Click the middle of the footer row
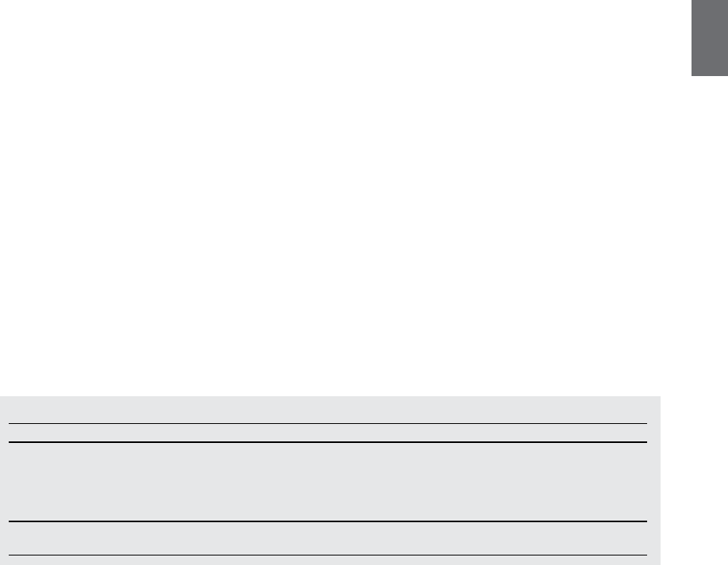The image size is (728, 565). (x=328, y=538)
